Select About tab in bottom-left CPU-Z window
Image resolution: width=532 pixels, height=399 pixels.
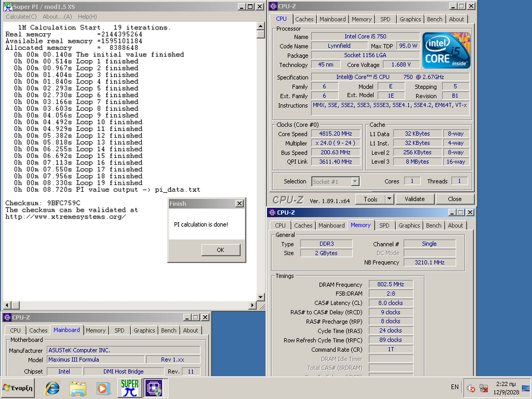point(191,330)
